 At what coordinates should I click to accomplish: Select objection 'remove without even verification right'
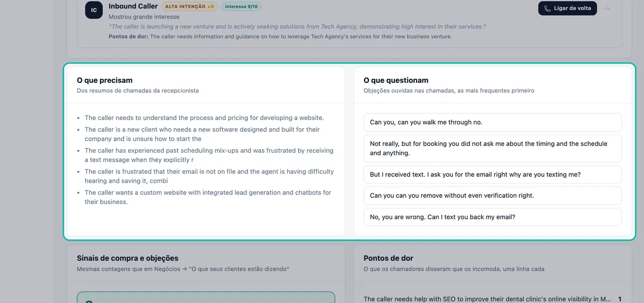493,195
